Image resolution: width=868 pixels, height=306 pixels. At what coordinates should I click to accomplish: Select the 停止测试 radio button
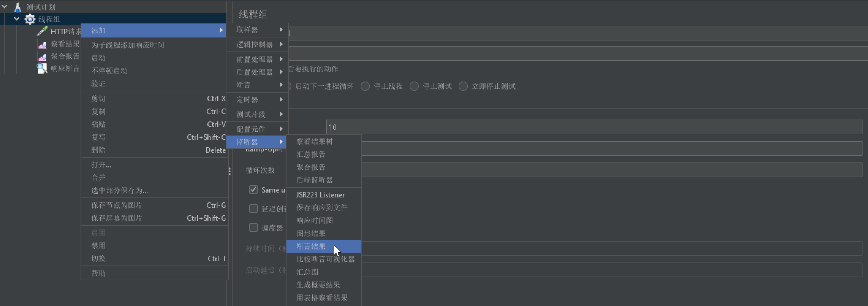(414, 86)
